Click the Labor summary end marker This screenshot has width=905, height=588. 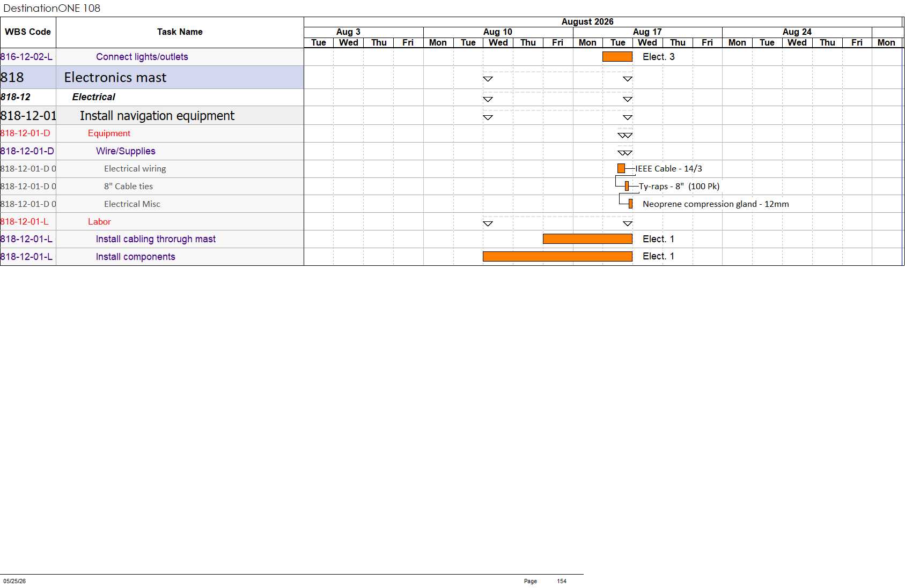(x=627, y=224)
